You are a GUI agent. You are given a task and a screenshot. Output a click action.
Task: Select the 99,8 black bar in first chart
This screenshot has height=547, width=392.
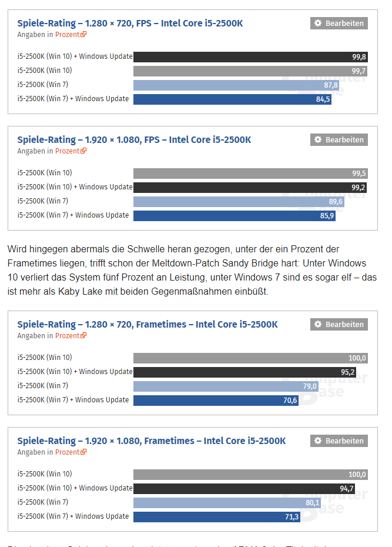(x=250, y=57)
